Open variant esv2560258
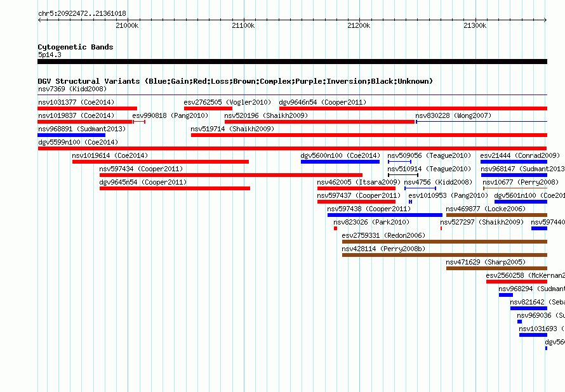This screenshot has width=565, height=392. point(525,275)
